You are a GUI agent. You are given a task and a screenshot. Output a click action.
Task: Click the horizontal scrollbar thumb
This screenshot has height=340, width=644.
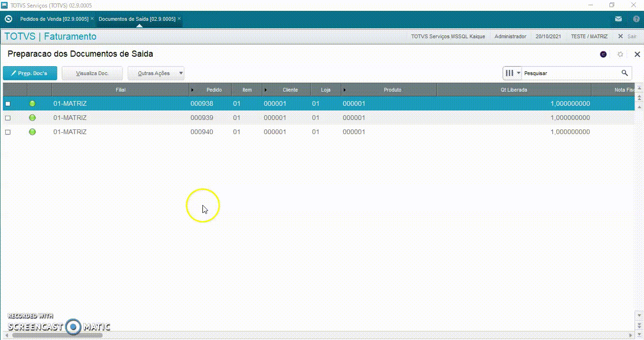[x=58, y=335]
